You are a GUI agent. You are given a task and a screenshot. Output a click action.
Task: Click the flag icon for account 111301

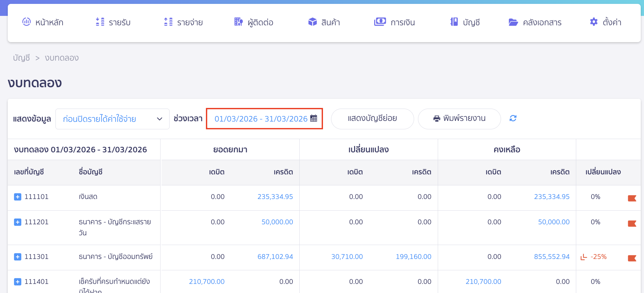pyautogui.click(x=632, y=258)
